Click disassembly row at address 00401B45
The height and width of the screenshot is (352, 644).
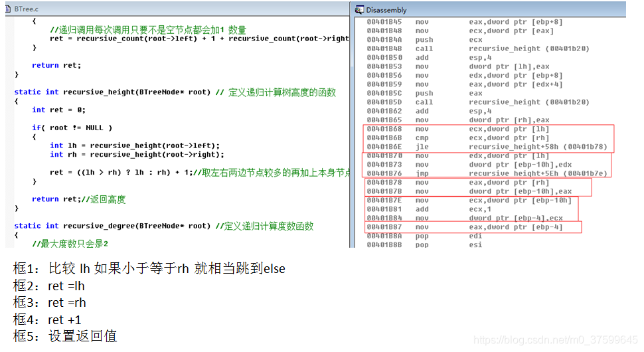coord(465,22)
